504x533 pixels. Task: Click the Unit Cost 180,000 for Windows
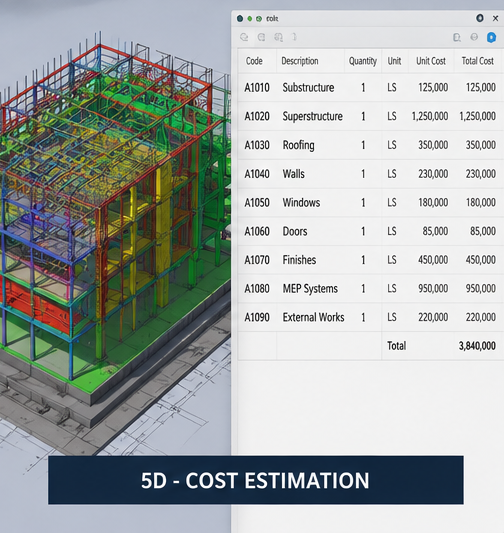(433, 203)
